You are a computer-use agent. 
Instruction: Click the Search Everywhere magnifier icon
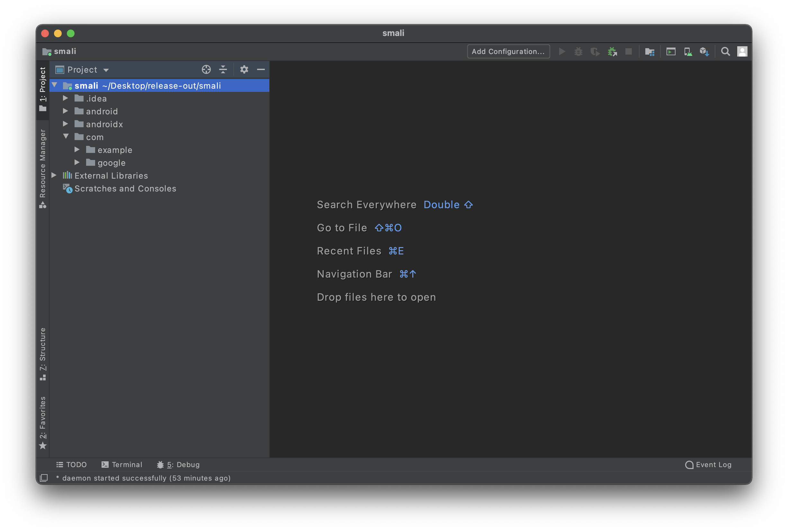pos(725,51)
